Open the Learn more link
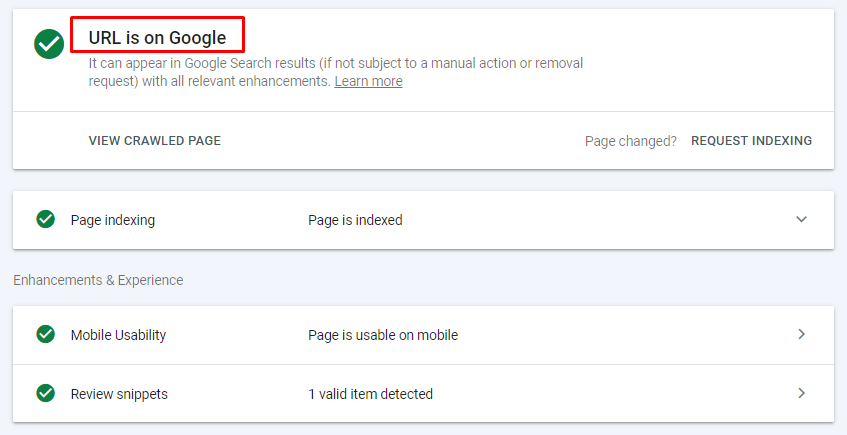 point(368,81)
